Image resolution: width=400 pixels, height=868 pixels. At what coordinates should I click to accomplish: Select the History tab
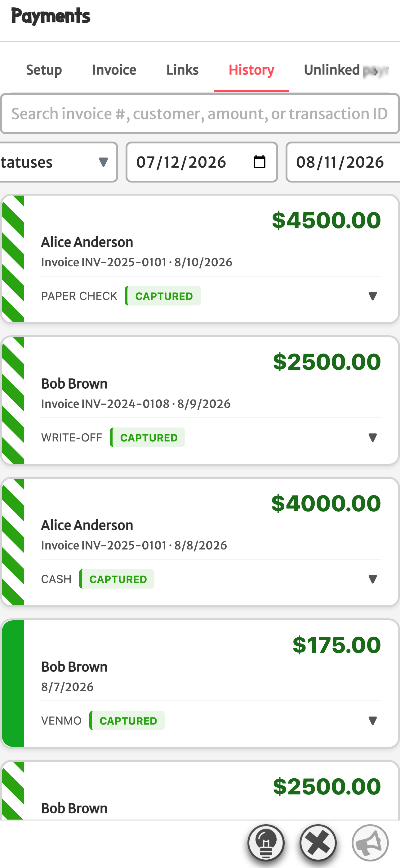(251, 70)
